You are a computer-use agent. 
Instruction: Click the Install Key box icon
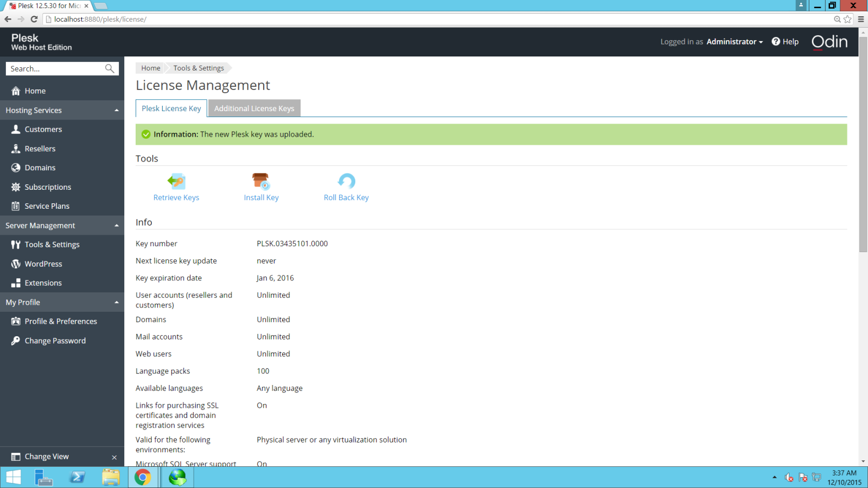coord(261,181)
